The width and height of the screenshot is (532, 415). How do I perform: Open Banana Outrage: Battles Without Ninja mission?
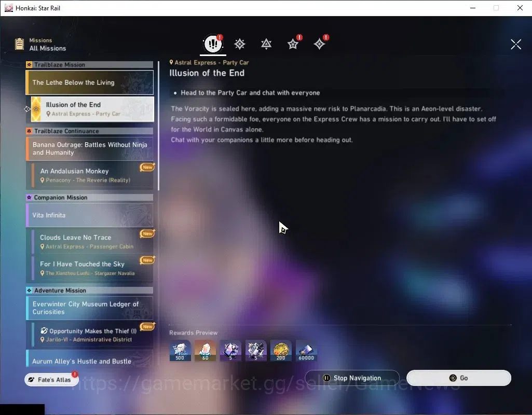(x=90, y=148)
